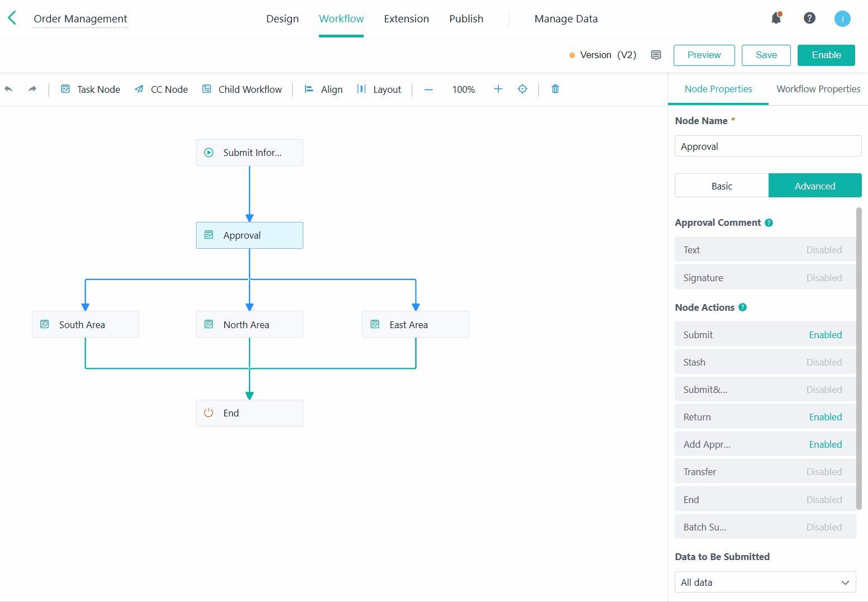This screenshot has width=868, height=602.
Task: Apply automatic Layout arrangement
Action: [x=379, y=89]
